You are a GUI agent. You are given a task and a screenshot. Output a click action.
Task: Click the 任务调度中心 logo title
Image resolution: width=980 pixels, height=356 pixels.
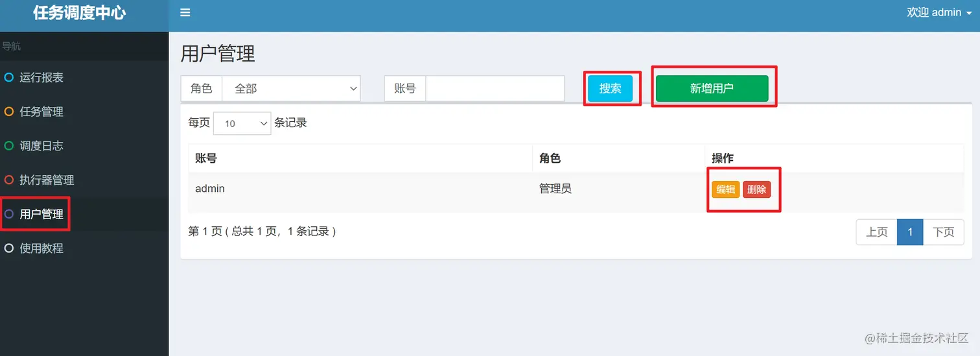(79, 13)
